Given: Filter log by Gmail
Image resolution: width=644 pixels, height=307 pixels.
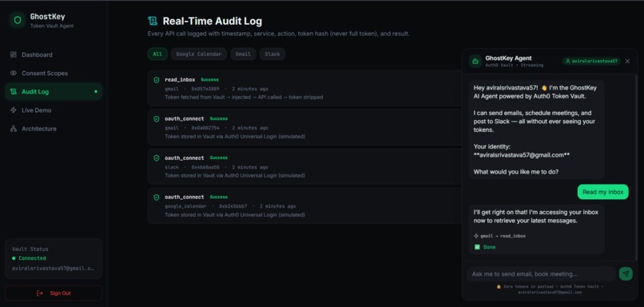Looking at the screenshot, I should [x=243, y=54].
